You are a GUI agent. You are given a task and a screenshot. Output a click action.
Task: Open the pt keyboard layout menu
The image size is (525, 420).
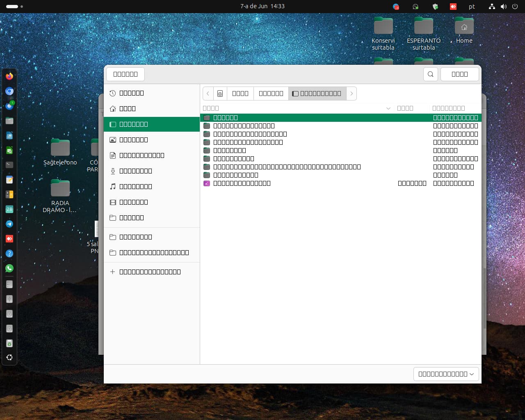point(472,7)
